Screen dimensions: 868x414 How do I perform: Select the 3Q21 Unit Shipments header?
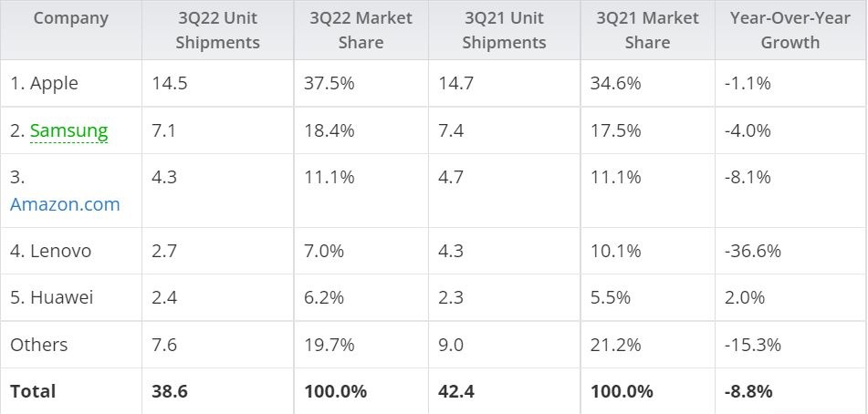pyautogui.click(x=504, y=30)
